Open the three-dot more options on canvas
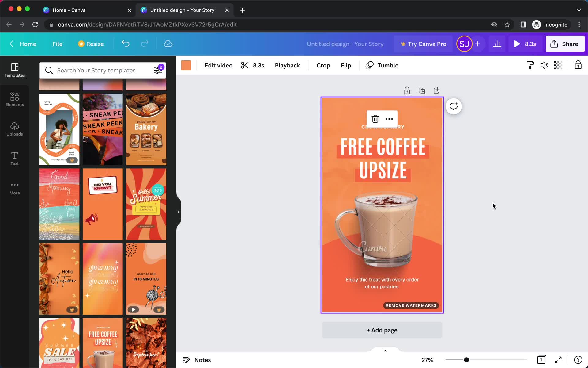The image size is (588, 368). (389, 119)
